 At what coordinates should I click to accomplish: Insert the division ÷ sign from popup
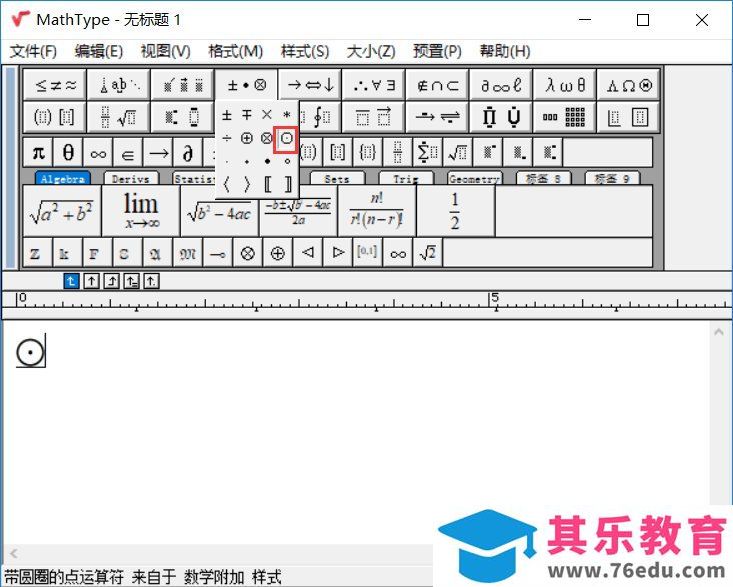227,138
